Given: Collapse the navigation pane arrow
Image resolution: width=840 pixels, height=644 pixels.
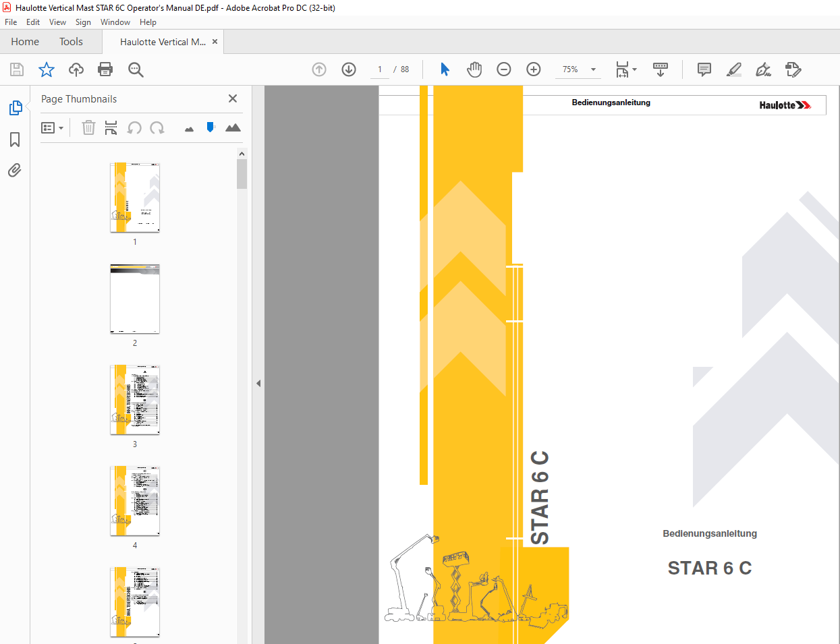Looking at the screenshot, I should (x=258, y=383).
